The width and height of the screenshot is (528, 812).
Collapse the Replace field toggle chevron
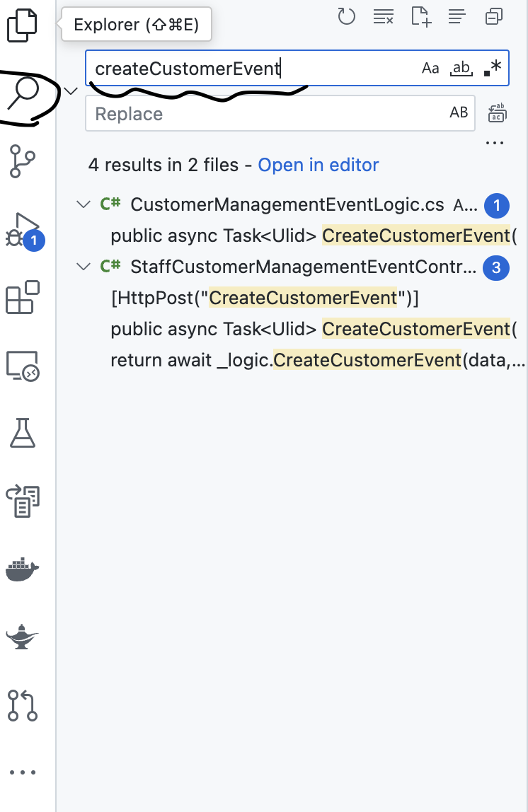click(x=71, y=91)
